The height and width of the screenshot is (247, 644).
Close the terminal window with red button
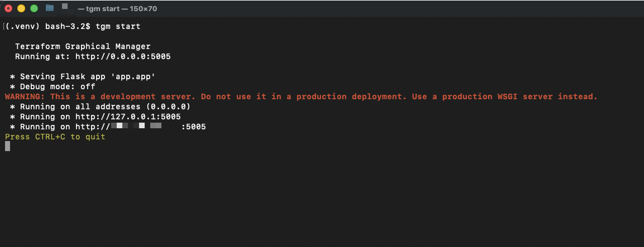(8, 8)
